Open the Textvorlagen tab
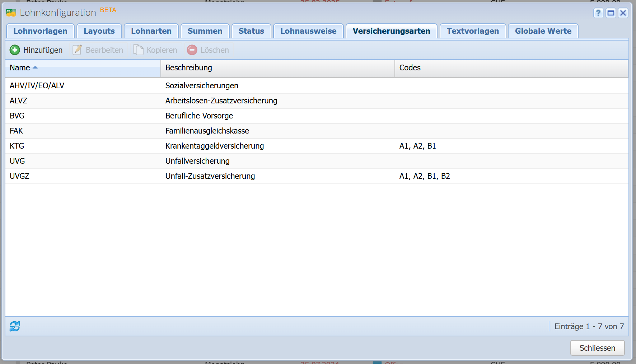Viewport: 636px width, 364px height. 473,31
